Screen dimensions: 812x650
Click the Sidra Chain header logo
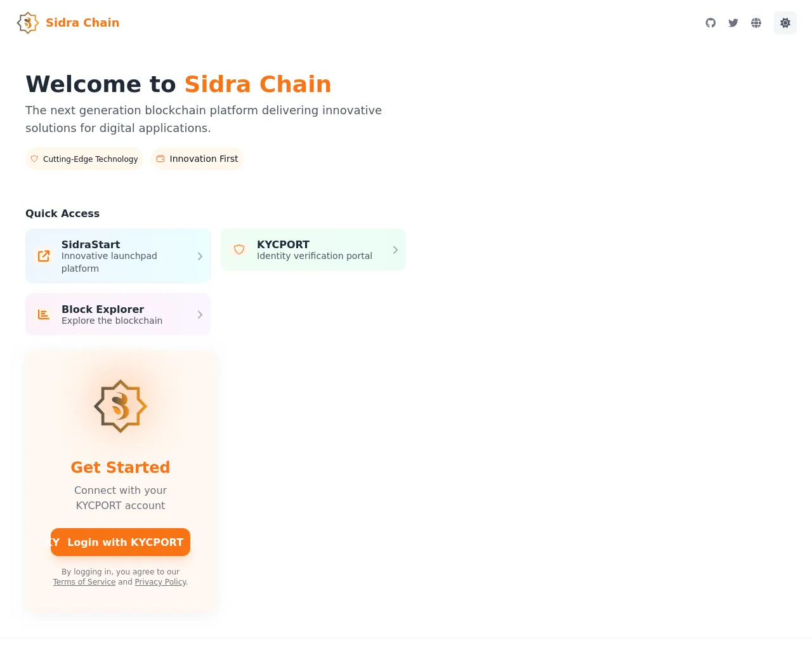(x=28, y=23)
